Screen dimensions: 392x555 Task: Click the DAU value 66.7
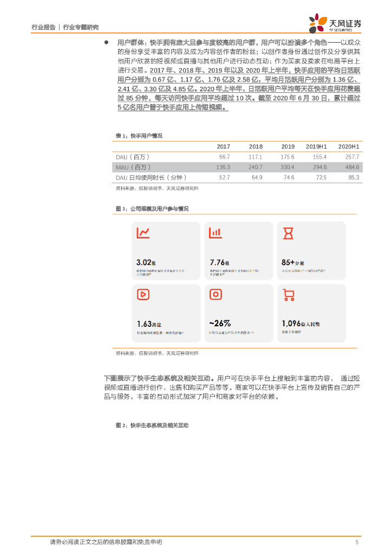[x=225, y=157]
